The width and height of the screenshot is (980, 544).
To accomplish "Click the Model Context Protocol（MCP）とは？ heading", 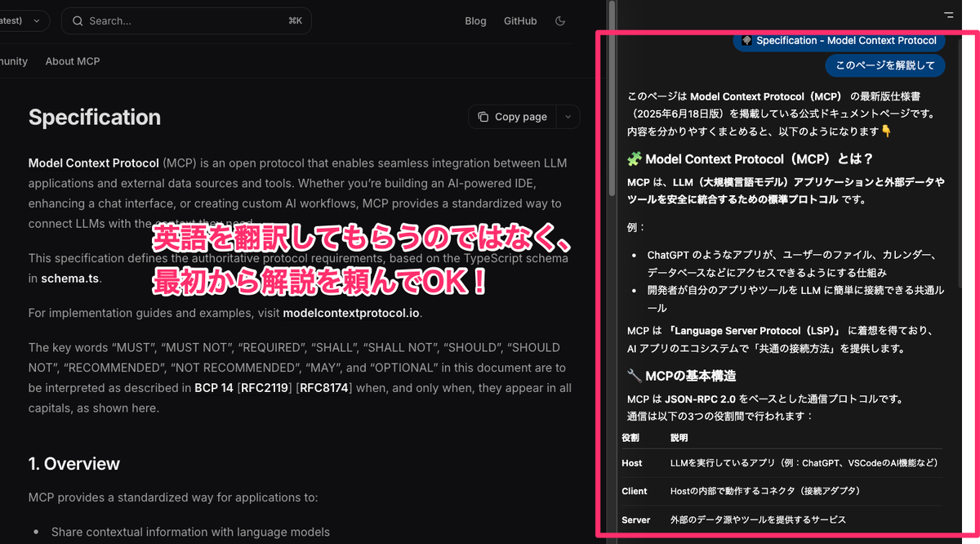I will [751, 159].
